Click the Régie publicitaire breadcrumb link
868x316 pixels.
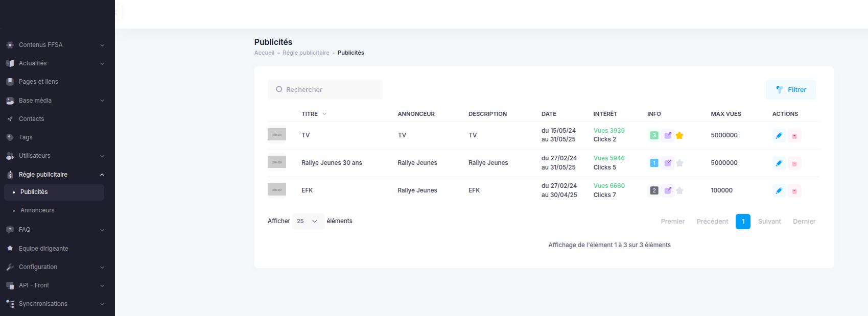pyautogui.click(x=306, y=53)
